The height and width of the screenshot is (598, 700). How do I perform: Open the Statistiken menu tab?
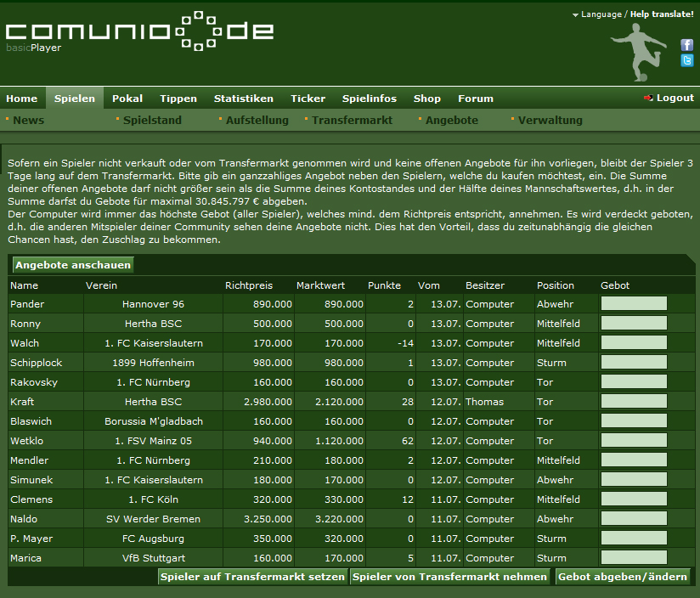click(243, 99)
